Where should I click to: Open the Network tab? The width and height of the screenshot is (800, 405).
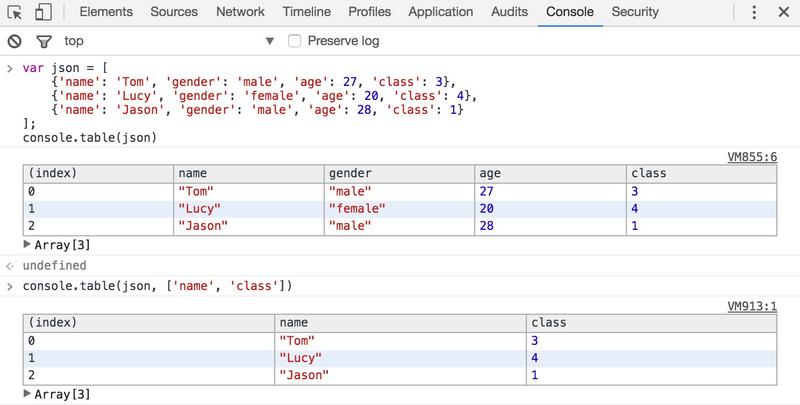[x=241, y=12]
